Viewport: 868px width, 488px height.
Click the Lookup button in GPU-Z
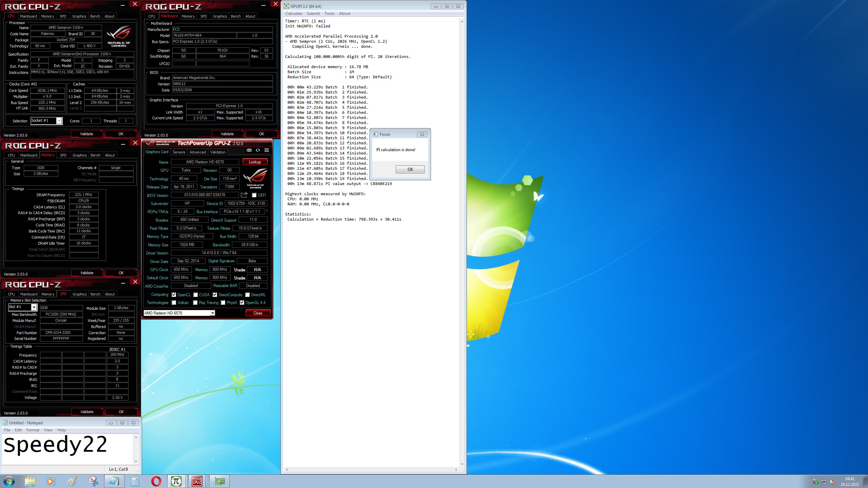(x=255, y=162)
